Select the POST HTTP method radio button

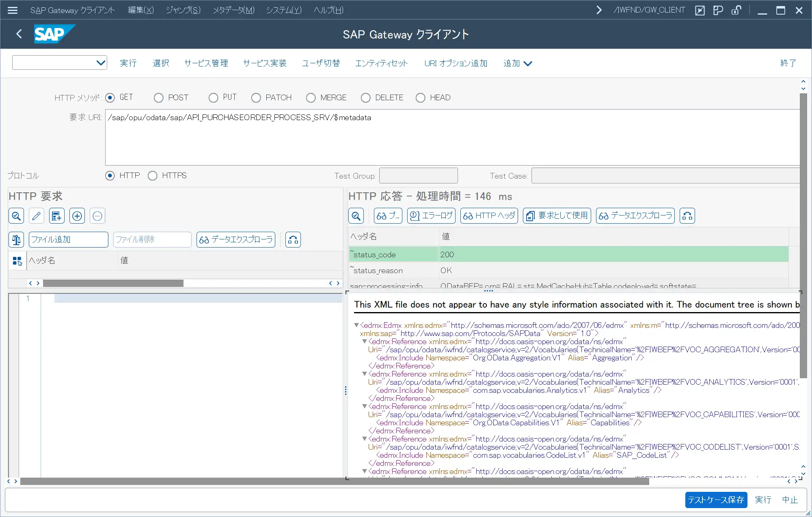159,98
